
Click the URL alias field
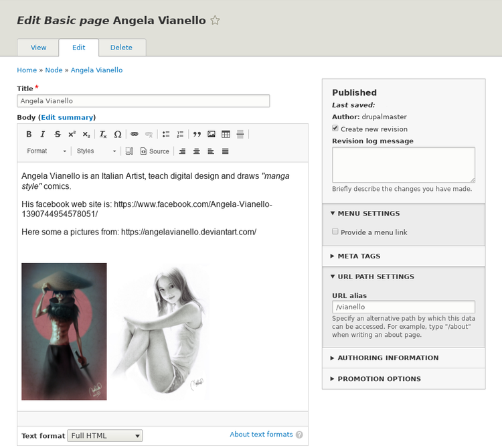pos(404,307)
